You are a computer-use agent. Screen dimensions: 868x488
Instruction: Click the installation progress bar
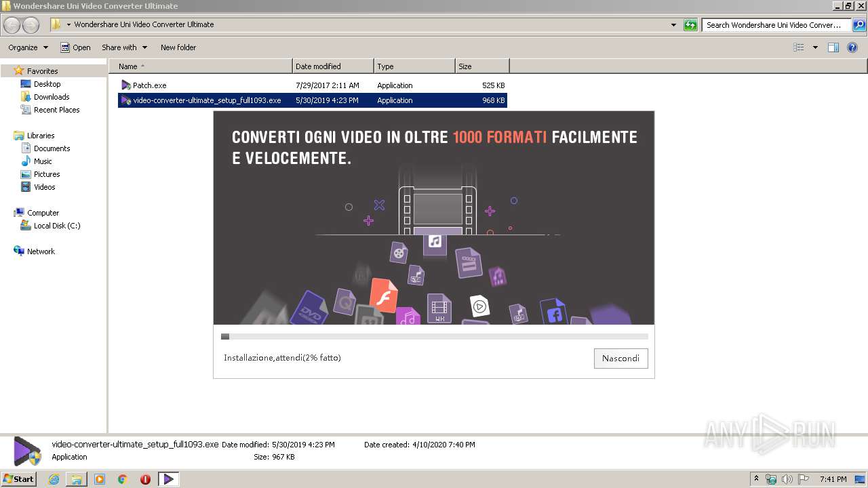click(x=434, y=336)
